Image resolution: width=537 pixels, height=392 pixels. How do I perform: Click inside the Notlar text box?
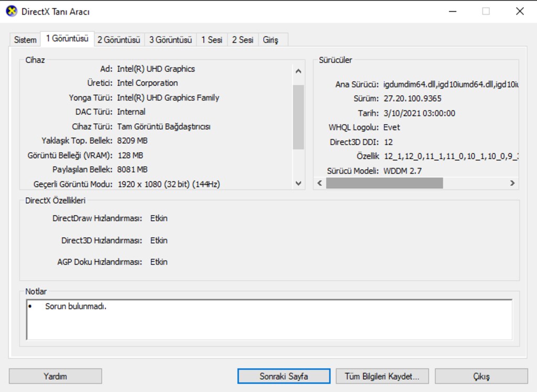[x=269, y=320]
